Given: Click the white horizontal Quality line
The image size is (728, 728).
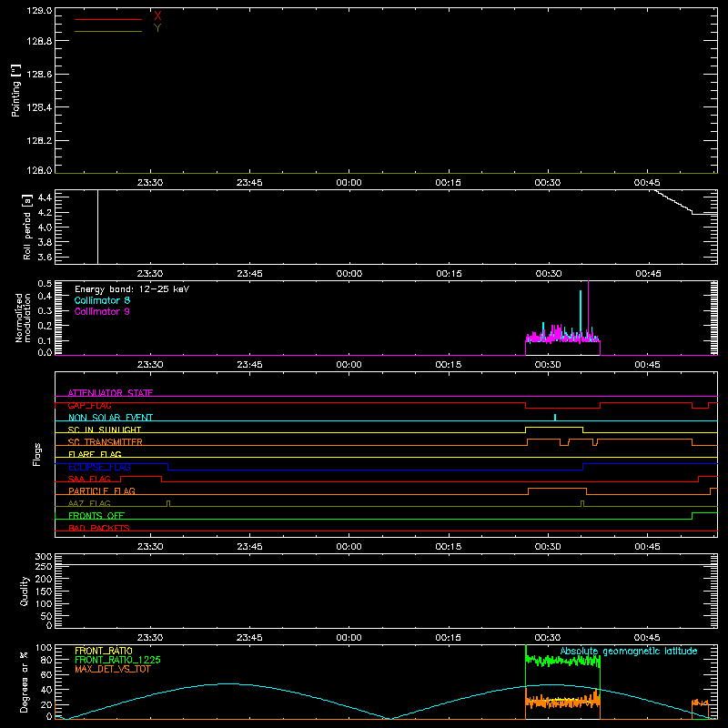Looking at the screenshot, I should click(x=386, y=564).
